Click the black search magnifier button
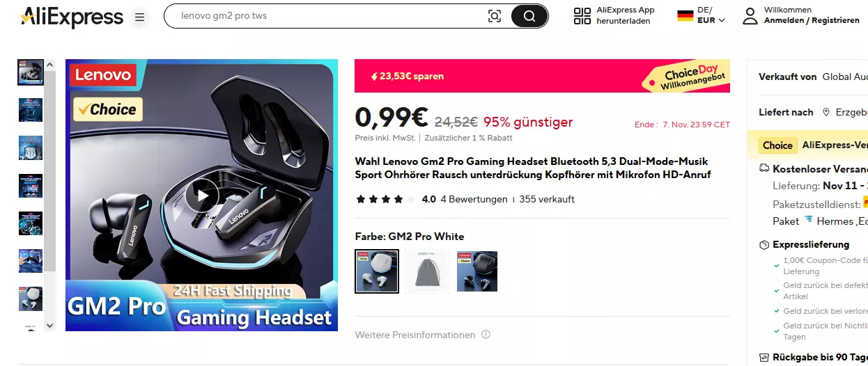The width and height of the screenshot is (868, 366). pos(529,16)
